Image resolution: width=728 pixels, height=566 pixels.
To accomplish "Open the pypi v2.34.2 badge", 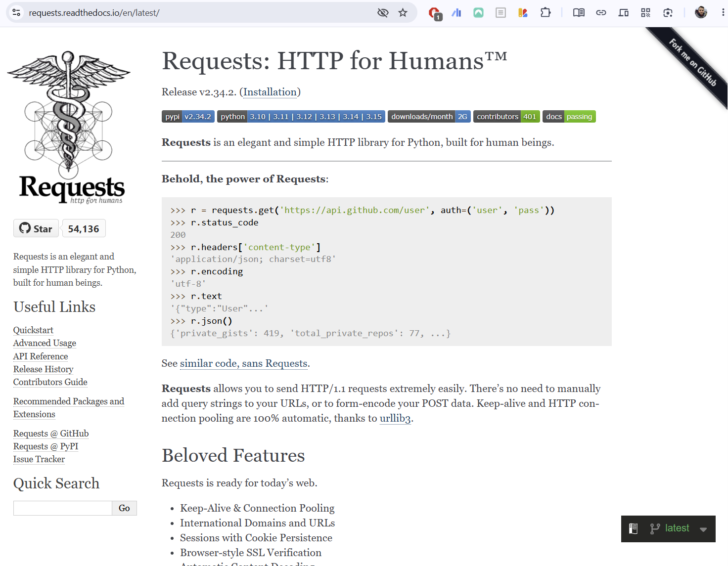I will [188, 117].
